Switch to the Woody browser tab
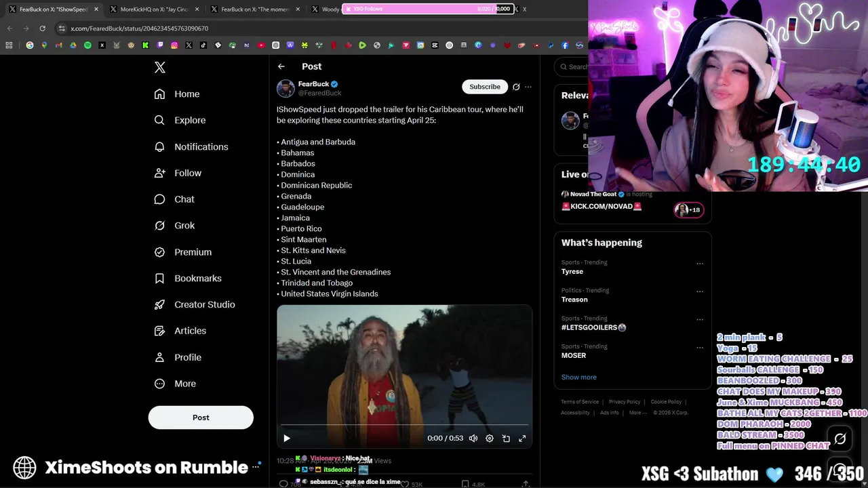This screenshot has height=488, width=868. click(327, 9)
